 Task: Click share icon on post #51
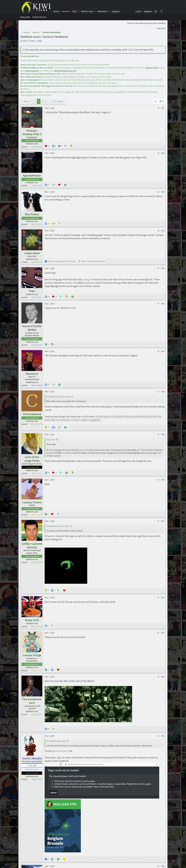[x=158, y=521]
